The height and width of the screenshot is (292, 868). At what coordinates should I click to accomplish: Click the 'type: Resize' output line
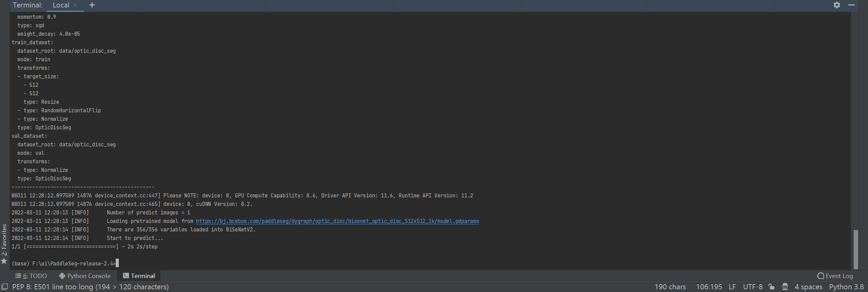pyautogui.click(x=41, y=102)
